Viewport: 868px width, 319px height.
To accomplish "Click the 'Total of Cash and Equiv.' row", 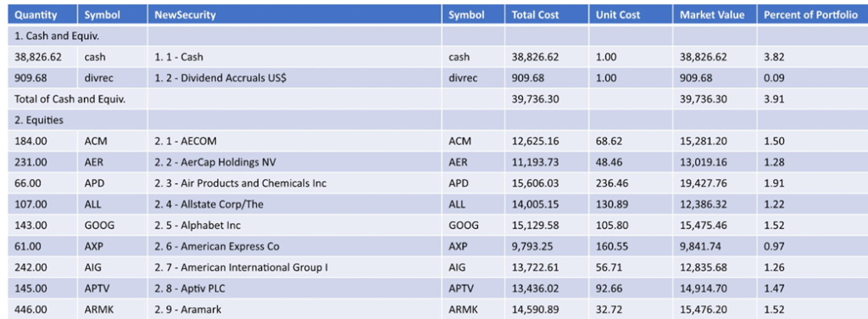I will click(437, 99).
